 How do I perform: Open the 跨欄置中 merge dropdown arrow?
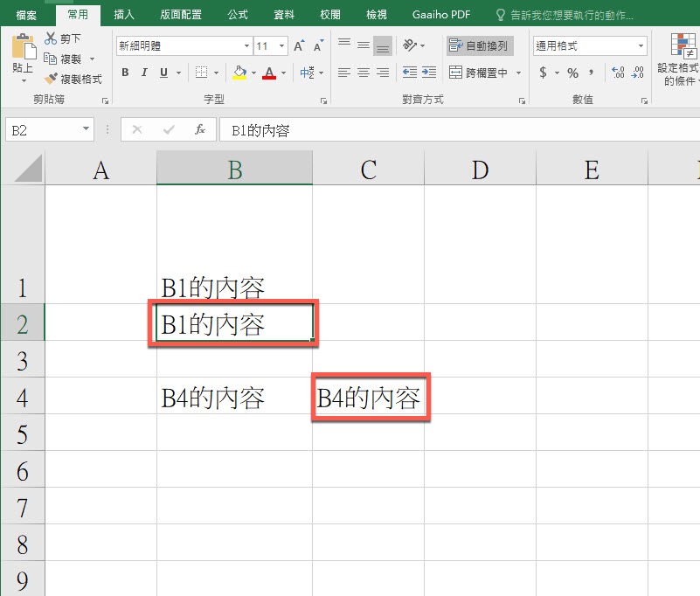(x=518, y=73)
